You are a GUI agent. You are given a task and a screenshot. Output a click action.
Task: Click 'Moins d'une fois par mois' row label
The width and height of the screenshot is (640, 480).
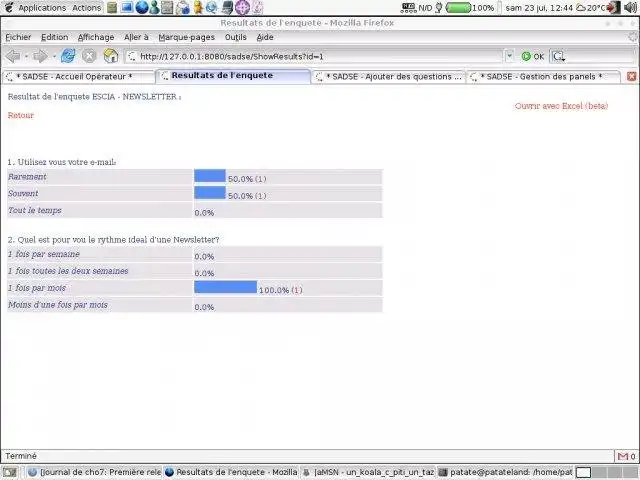pos(58,305)
